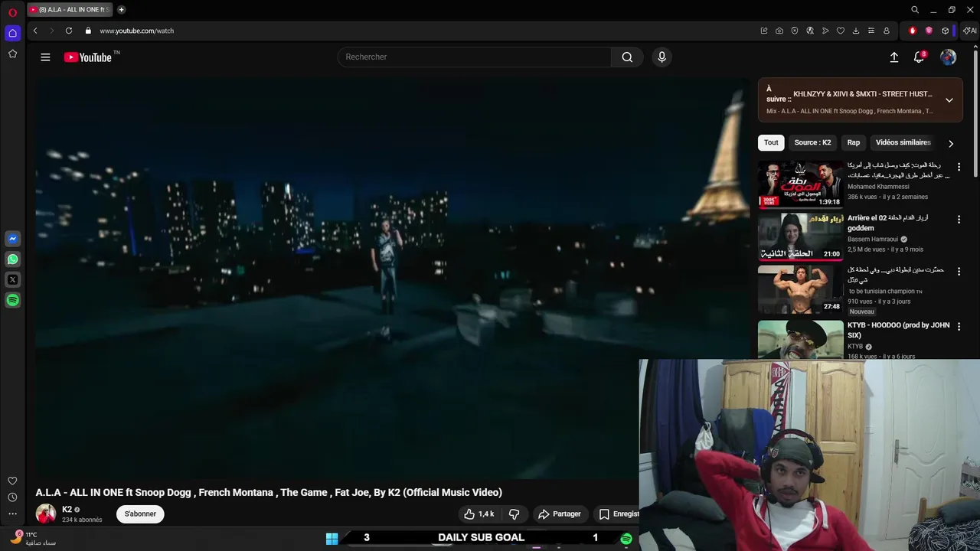Image resolution: width=980 pixels, height=551 pixels.
Task: Like the video (1,4 k)
Action: [479, 514]
